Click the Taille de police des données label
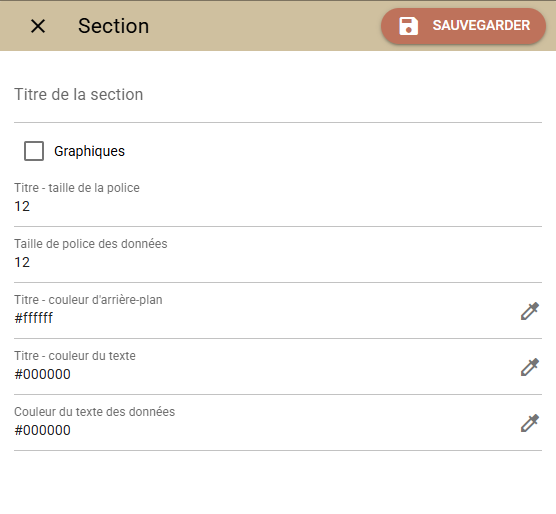This screenshot has height=514, width=556. [x=91, y=244]
